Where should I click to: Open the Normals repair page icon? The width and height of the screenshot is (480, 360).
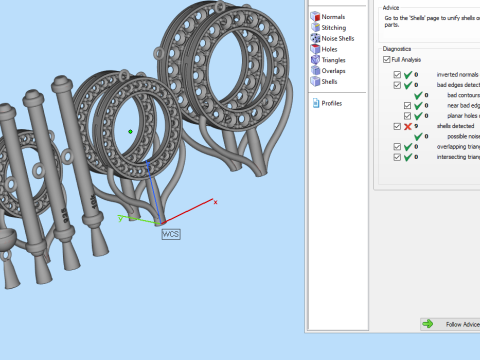(x=315, y=16)
